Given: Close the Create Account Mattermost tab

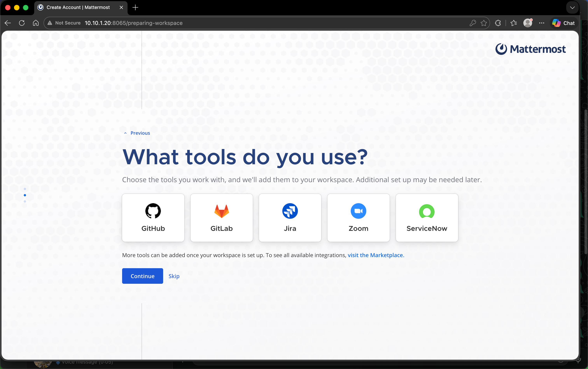Looking at the screenshot, I should (121, 8).
